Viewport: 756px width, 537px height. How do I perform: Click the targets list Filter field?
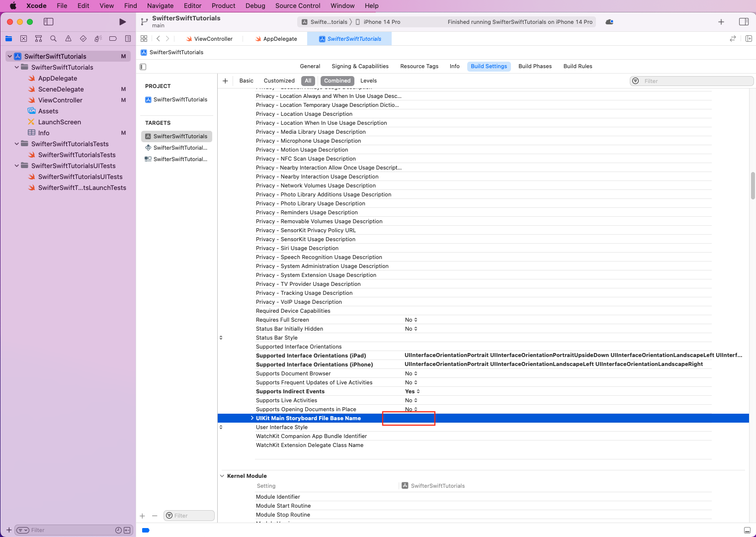pos(189,516)
